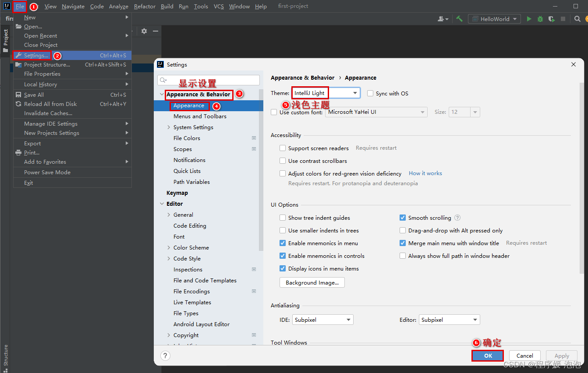The image size is (588, 373).
Task: Enable Use custom font checkbox
Action: [x=274, y=112]
